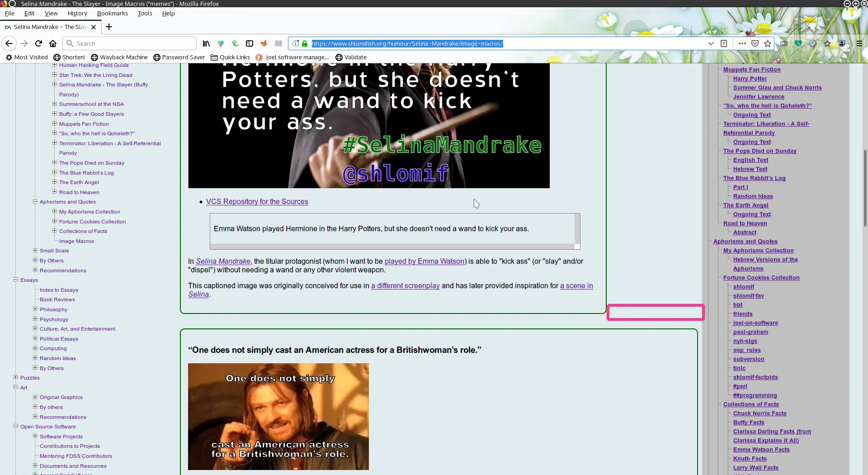Image resolution: width=868 pixels, height=475 pixels.
Task: Bookmark this page with the star
Action: [x=768, y=43]
